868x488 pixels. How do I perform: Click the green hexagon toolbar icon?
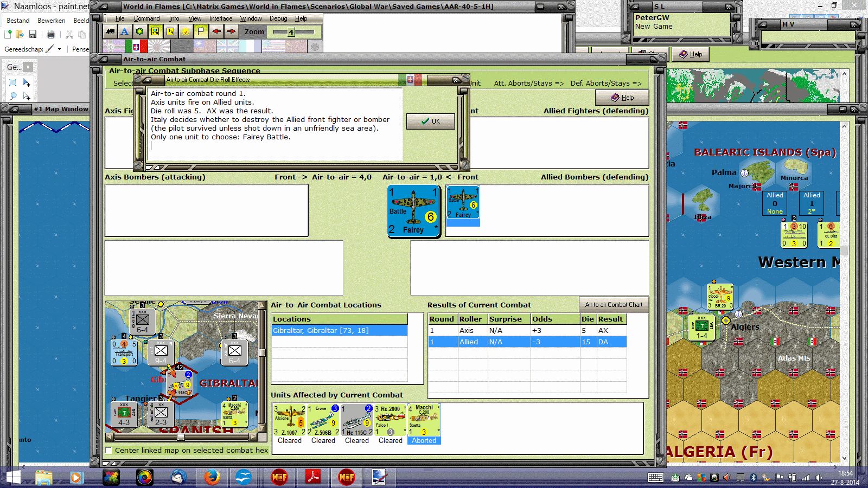tap(140, 31)
